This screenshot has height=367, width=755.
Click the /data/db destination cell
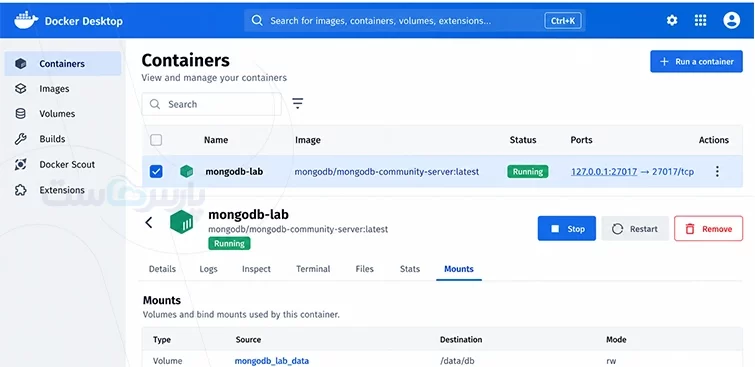click(457, 361)
